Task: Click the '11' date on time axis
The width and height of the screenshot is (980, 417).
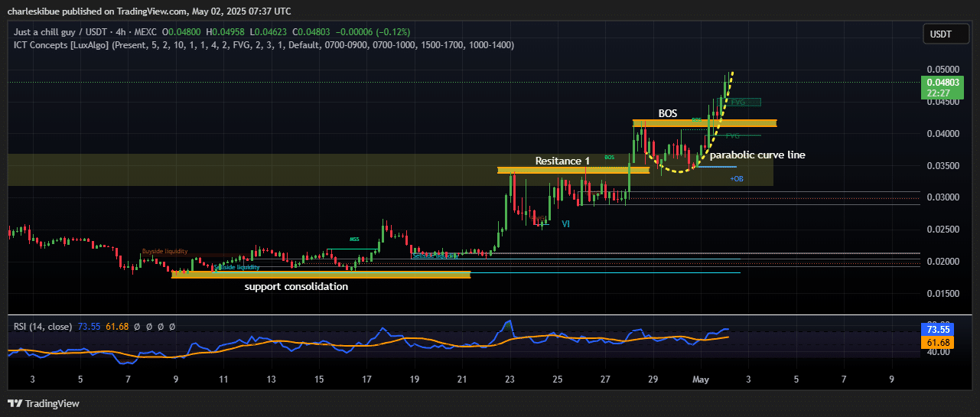Action: click(x=224, y=380)
